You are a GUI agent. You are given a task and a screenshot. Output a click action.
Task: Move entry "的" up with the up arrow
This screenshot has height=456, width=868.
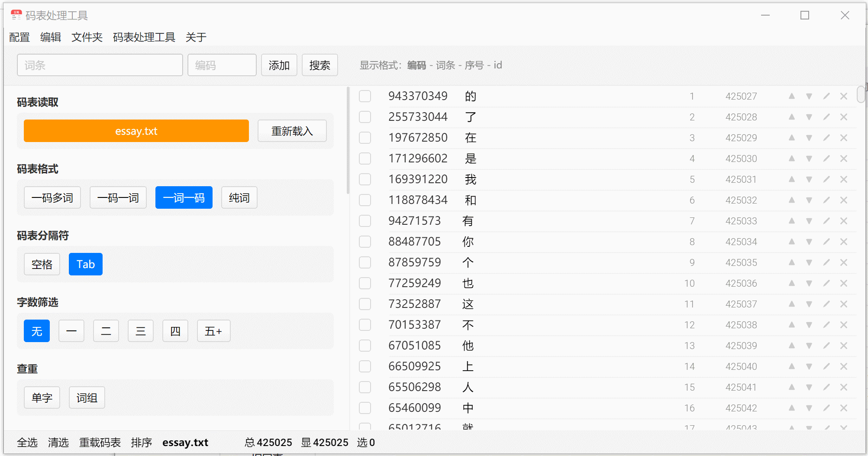pos(792,96)
